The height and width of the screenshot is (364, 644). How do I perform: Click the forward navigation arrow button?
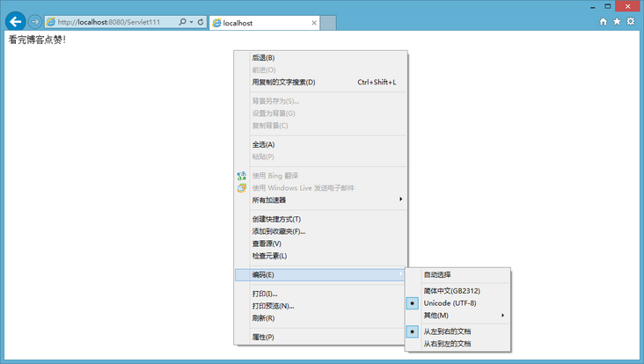(x=35, y=22)
